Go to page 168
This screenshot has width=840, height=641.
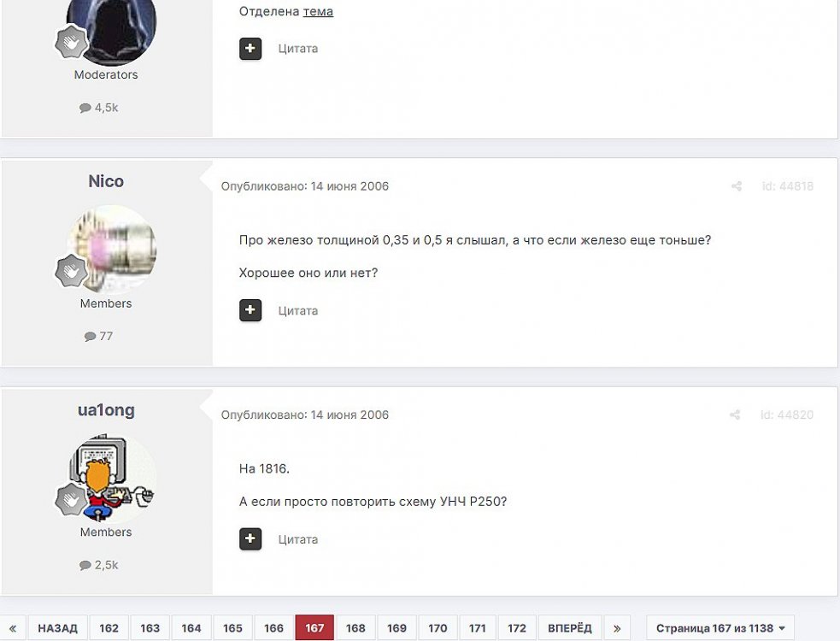pos(355,628)
